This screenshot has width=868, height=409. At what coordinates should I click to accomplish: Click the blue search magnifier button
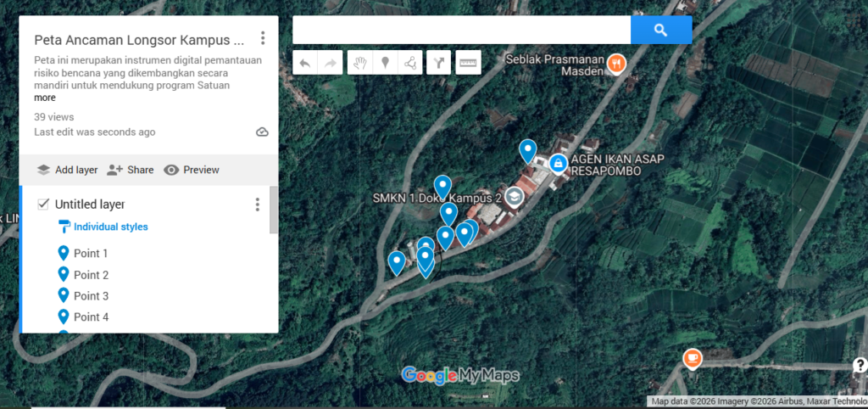[x=661, y=30]
